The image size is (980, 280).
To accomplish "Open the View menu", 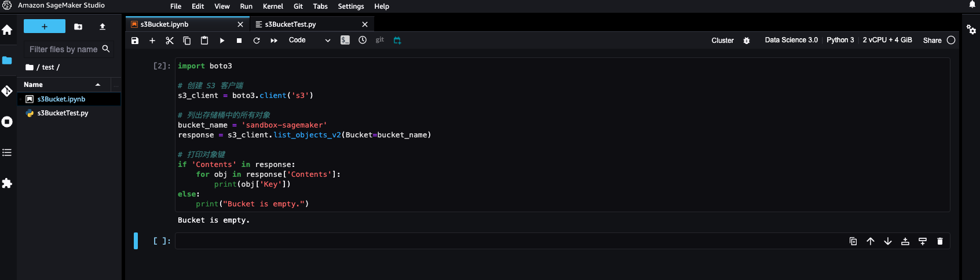I will click(222, 6).
